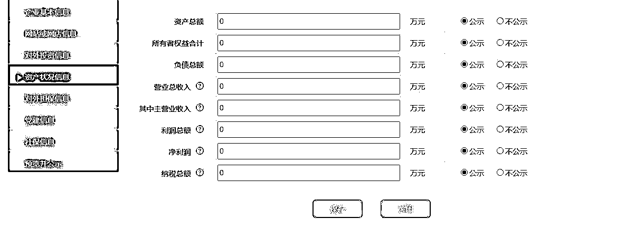Click the right button below the form
This screenshot has width=644, height=237.
coord(405,209)
